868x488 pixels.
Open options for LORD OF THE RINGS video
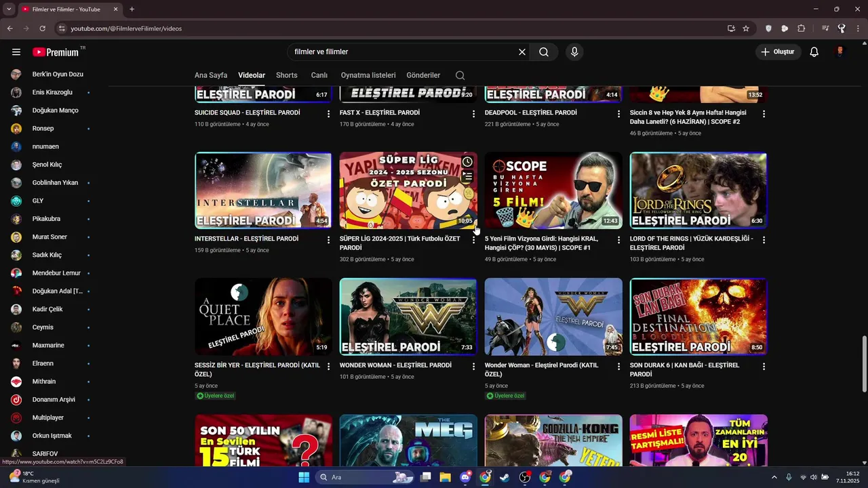coord(764,240)
